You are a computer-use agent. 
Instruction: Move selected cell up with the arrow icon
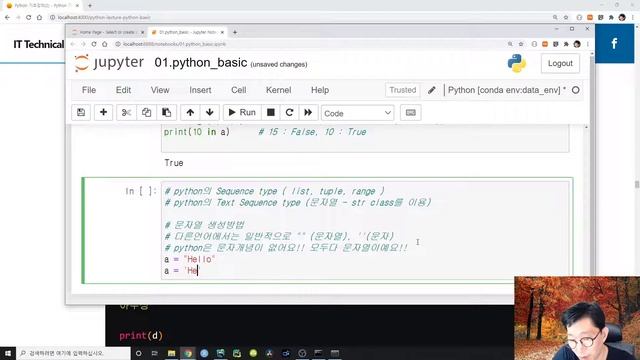190,113
